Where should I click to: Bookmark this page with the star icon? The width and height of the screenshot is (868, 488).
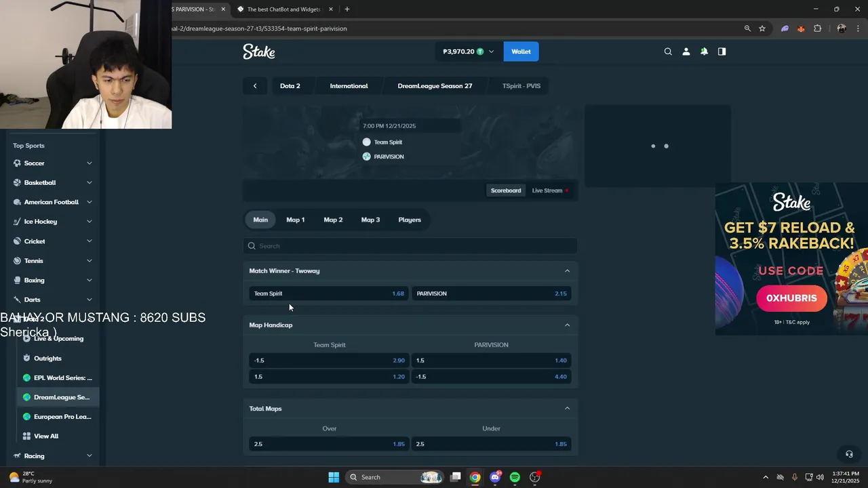(762, 28)
